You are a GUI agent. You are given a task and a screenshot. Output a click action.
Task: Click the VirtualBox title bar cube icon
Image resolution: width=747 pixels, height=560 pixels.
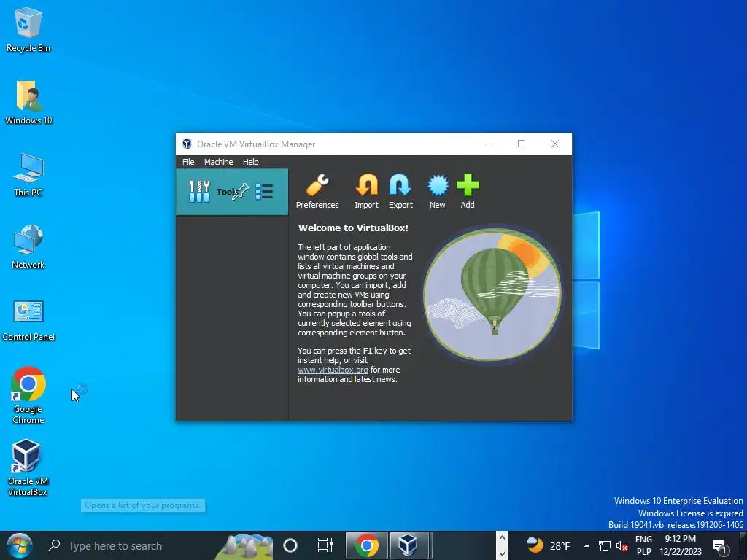coord(187,144)
